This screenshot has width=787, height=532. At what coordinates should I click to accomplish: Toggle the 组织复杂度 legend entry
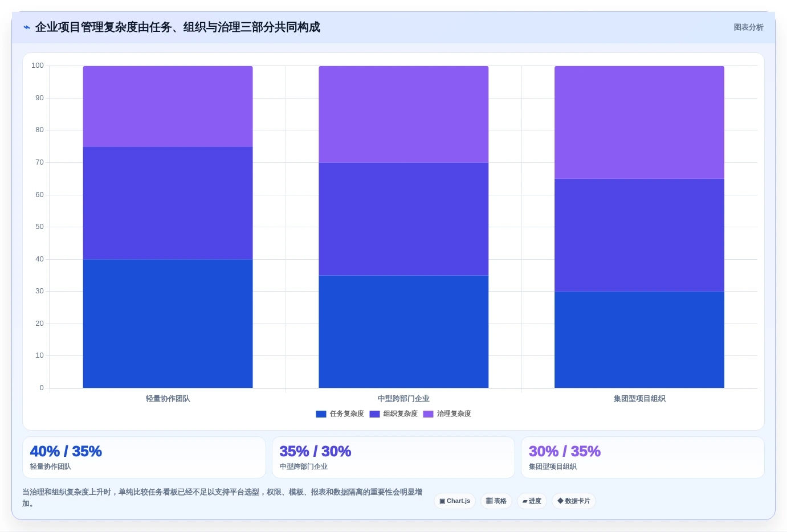393,414
